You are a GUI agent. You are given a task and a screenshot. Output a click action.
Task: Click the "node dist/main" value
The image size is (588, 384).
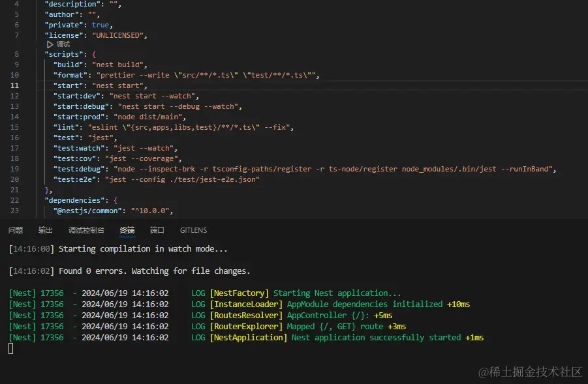(x=147, y=117)
